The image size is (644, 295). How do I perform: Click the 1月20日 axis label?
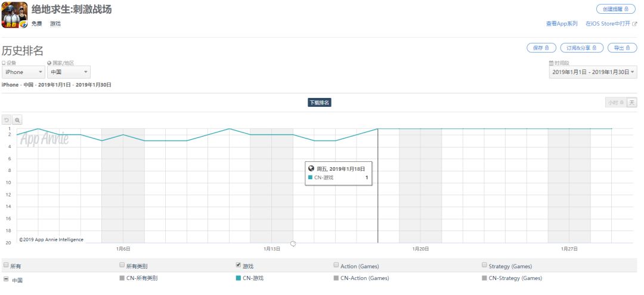point(420,249)
